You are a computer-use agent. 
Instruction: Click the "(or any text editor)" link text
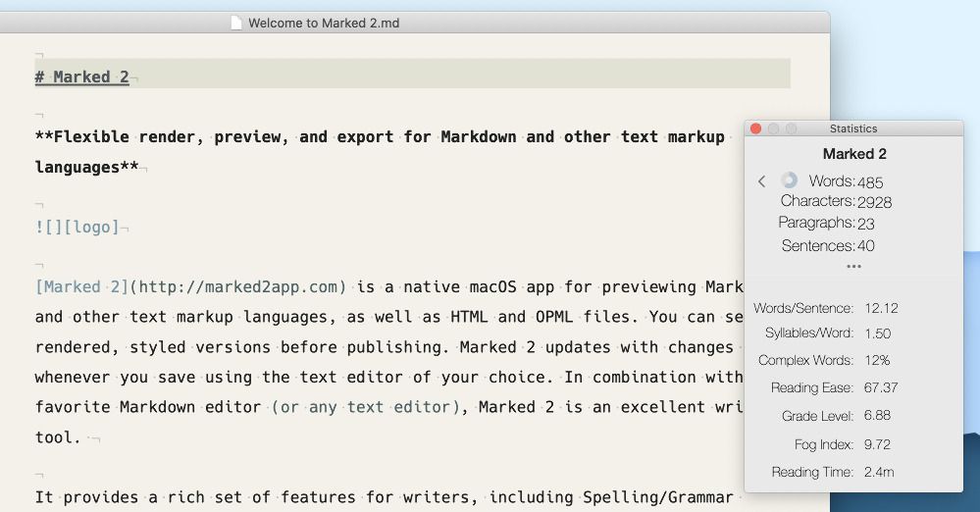click(x=366, y=407)
